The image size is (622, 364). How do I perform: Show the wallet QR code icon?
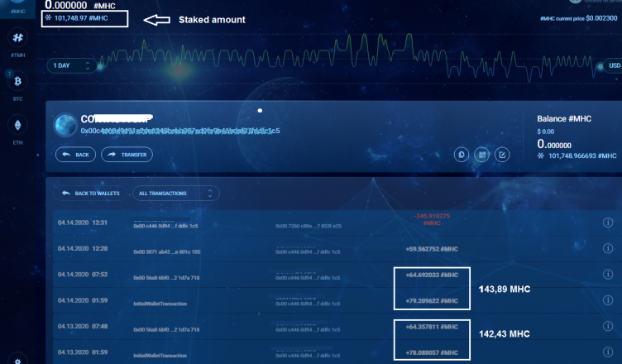click(481, 155)
